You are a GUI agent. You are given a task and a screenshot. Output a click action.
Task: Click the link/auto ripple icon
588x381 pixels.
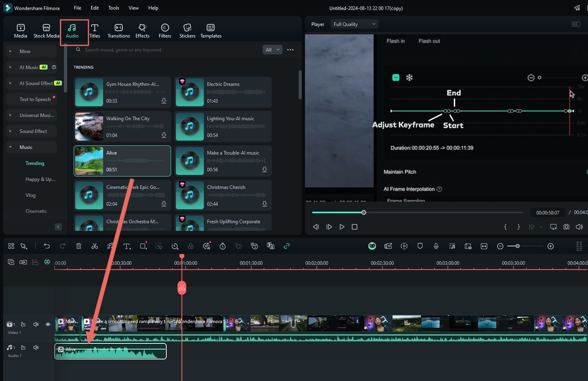point(287,246)
